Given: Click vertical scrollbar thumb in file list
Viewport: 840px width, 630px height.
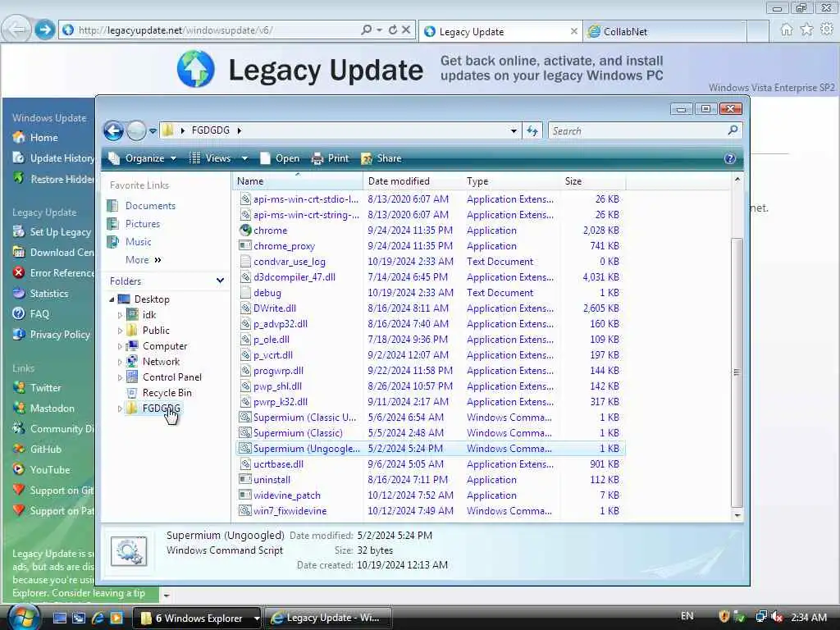Looking at the screenshot, I should click(737, 372).
